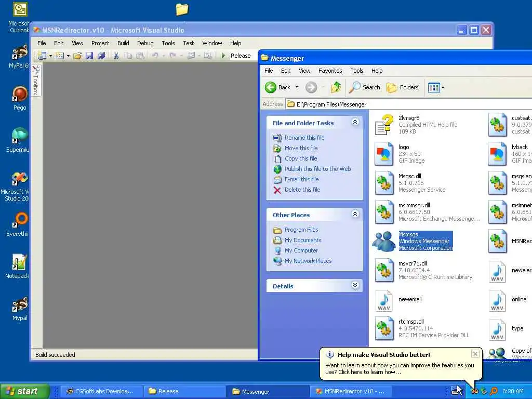Click Notepad++ desktop shortcut icon
532x399 pixels.
pos(19,262)
